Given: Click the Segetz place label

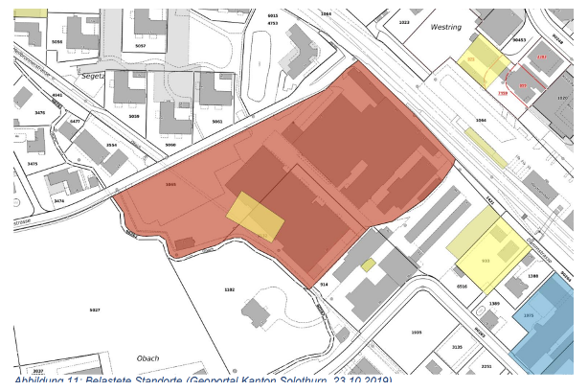Looking at the screenshot, I should (93, 76).
